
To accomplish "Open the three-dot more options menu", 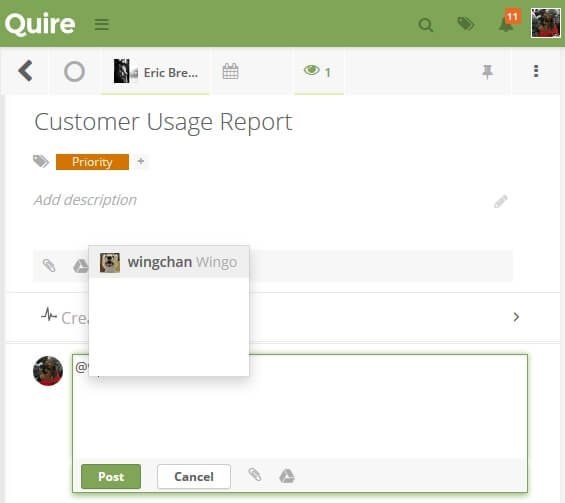I will click(x=536, y=71).
